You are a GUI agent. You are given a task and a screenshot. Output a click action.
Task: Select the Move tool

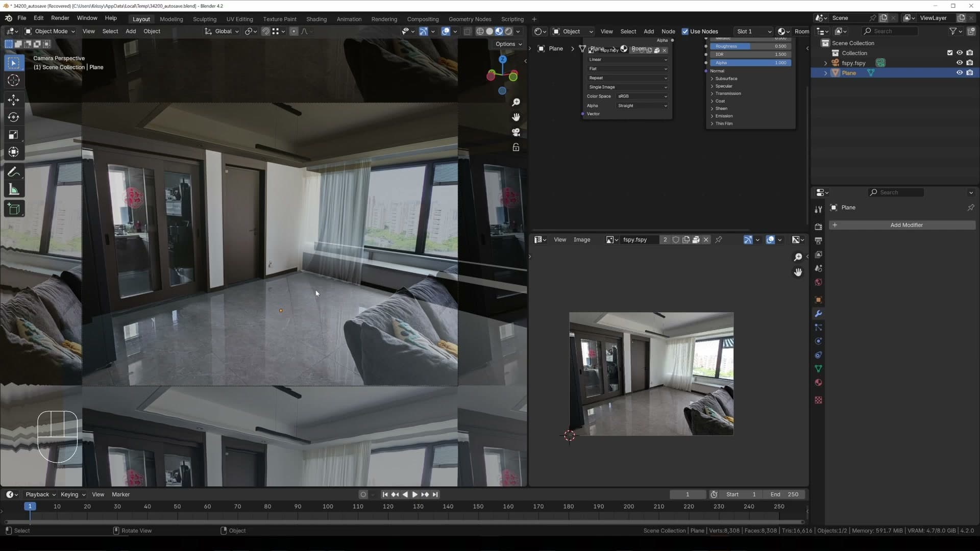click(14, 99)
